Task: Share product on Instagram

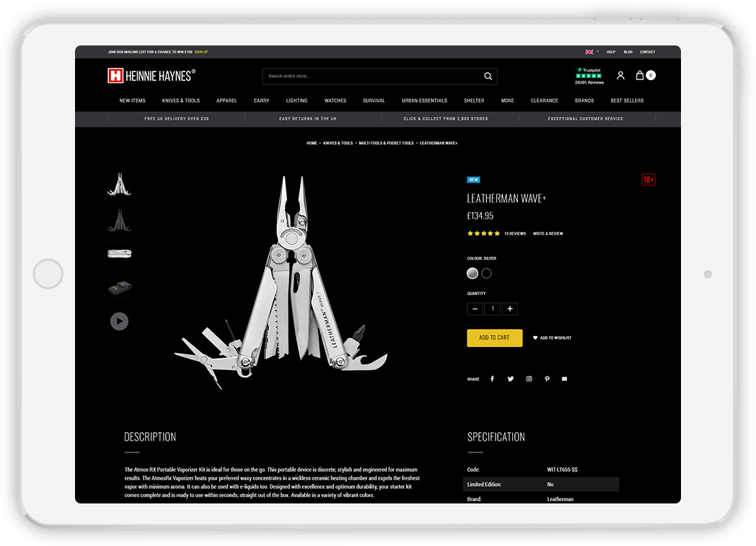Action: coord(529,379)
